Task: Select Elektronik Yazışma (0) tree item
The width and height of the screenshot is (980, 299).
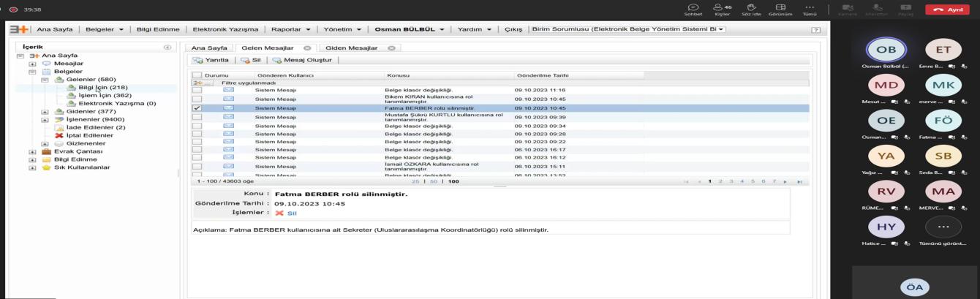Action: click(x=117, y=103)
